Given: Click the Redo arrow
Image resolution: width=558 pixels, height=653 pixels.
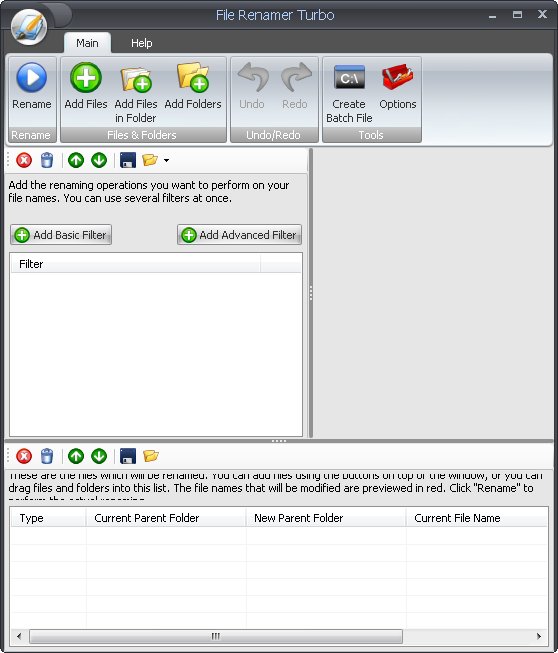Looking at the screenshot, I should point(296,77).
